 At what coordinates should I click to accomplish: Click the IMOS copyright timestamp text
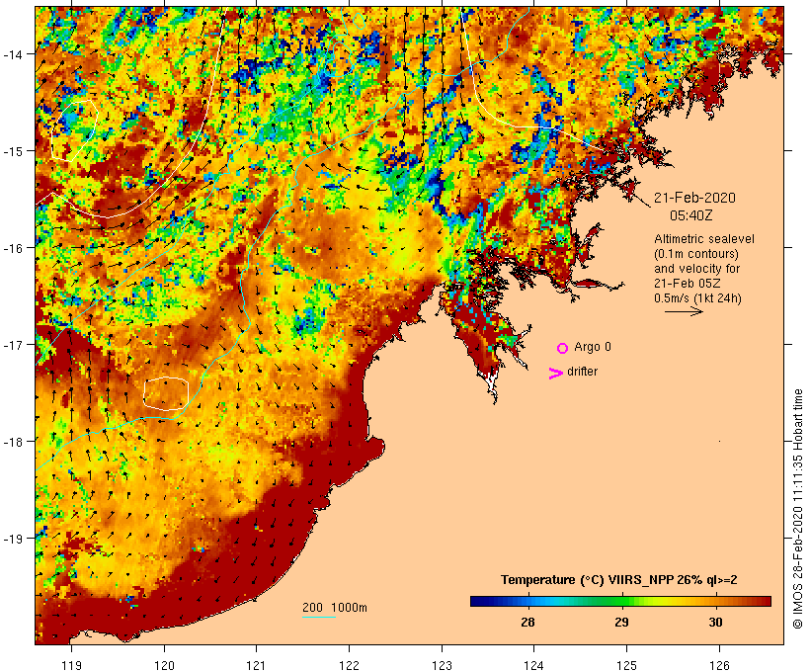[x=797, y=509]
